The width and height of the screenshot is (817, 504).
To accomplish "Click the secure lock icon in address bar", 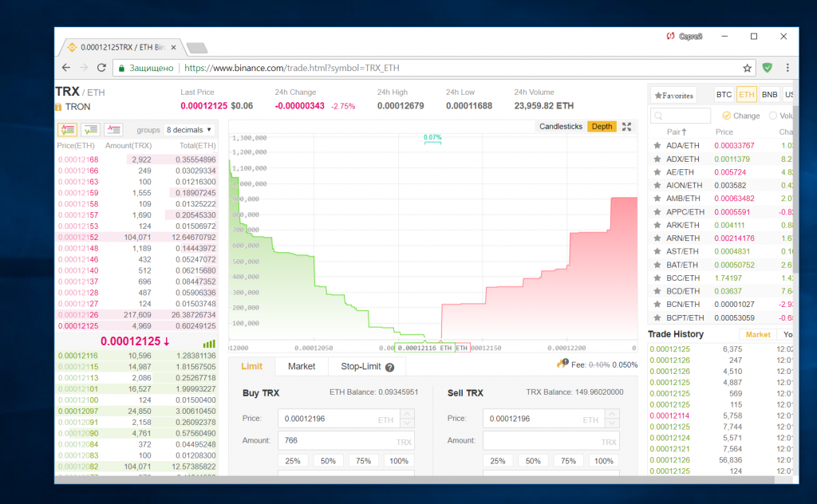I will [x=121, y=68].
